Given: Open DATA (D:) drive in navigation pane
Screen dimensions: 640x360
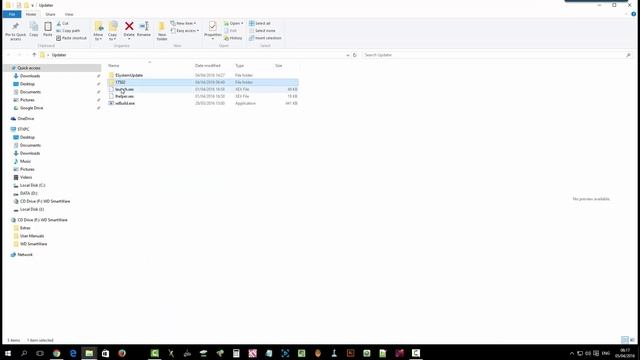Looking at the screenshot, I should [28, 193].
